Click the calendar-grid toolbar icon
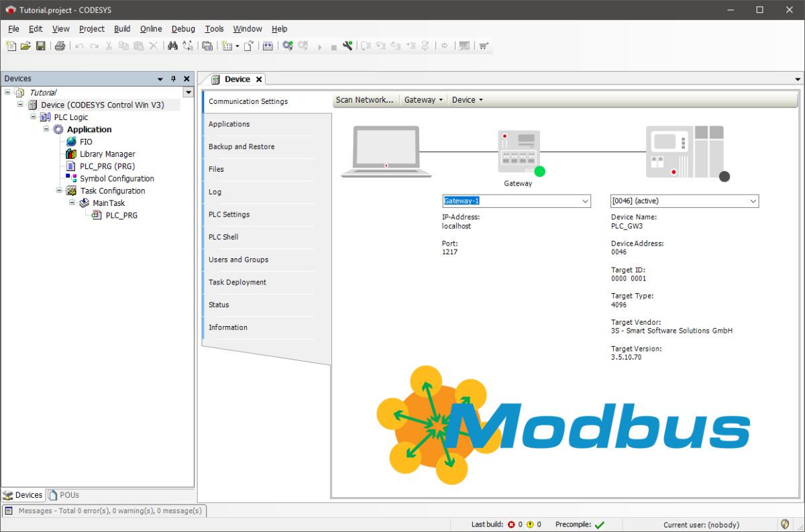Viewport: 805px width, 532px height. (268, 46)
